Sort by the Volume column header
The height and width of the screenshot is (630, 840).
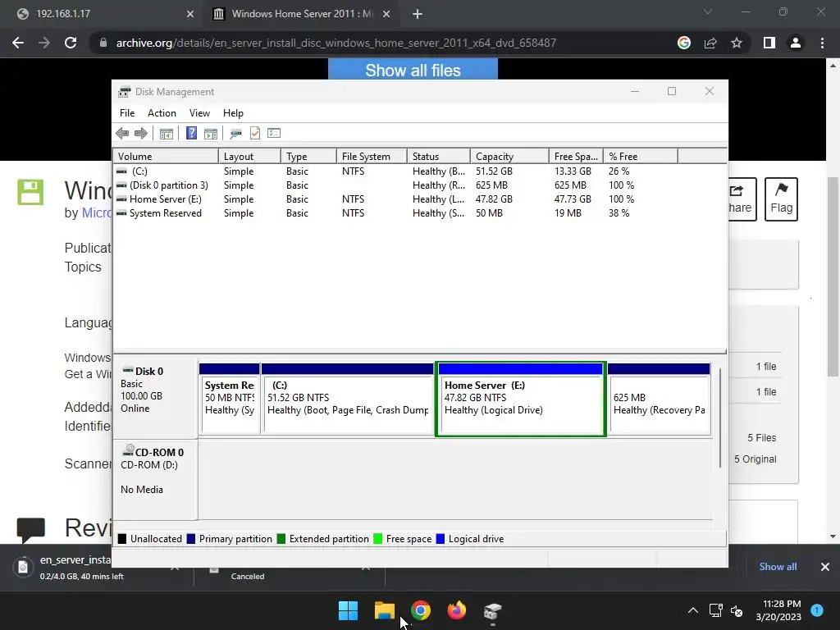tap(166, 157)
